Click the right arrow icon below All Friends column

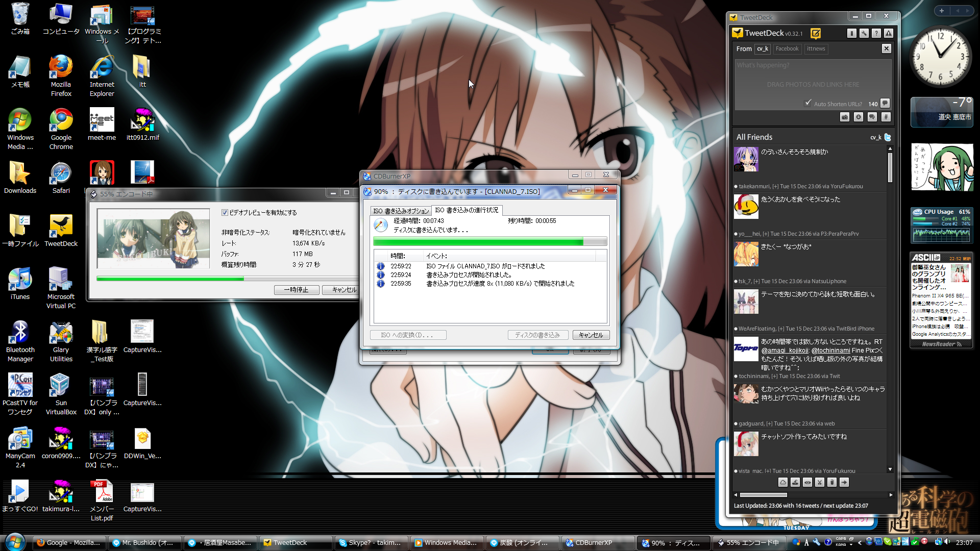point(844,482)
